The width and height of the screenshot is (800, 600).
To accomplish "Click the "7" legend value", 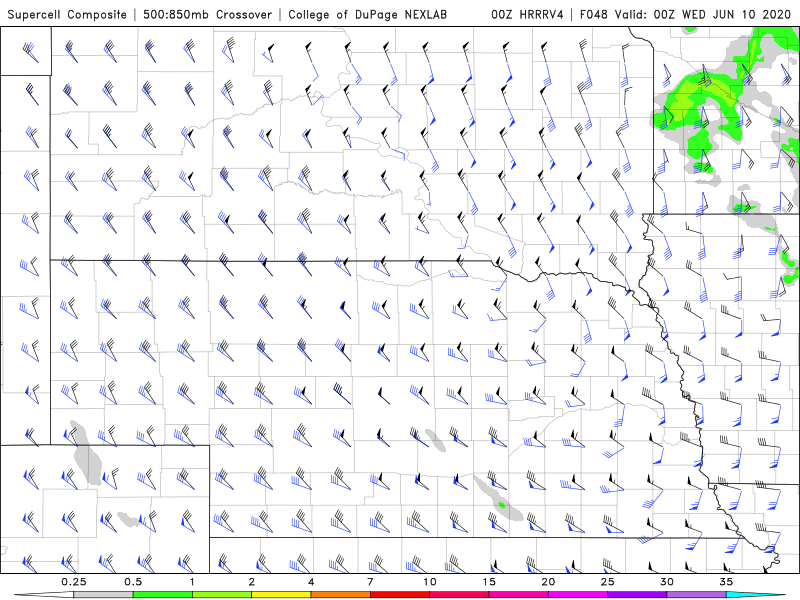I will coord(370,582).
